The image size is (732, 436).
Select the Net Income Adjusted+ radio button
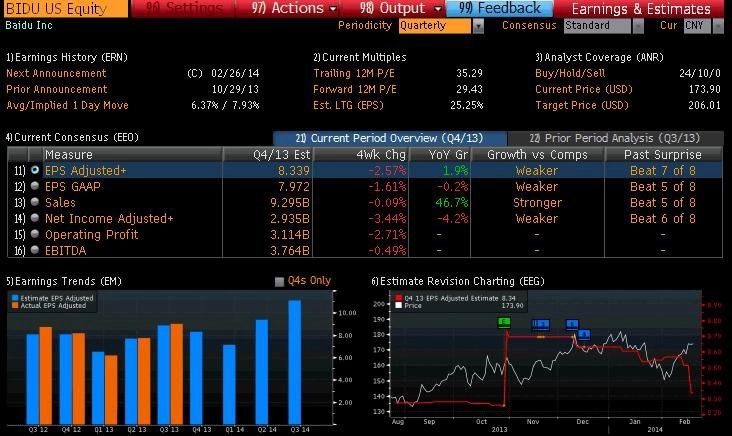click(35, 218)
